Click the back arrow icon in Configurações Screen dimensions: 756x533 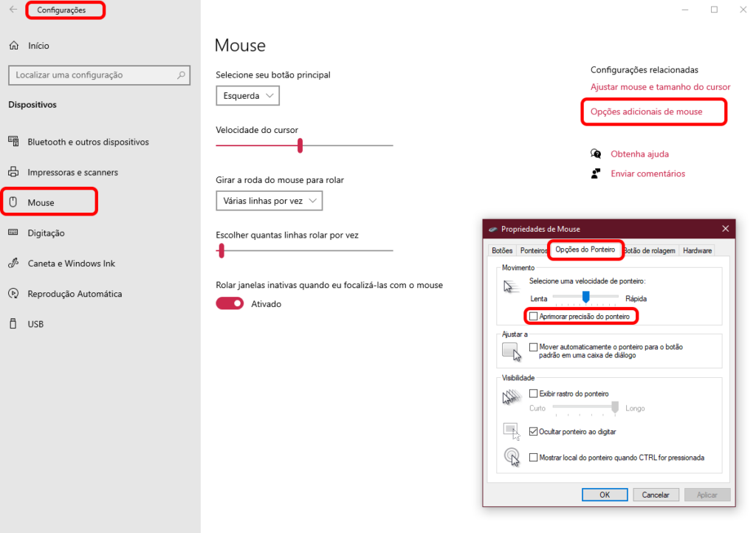coord(13,10)
